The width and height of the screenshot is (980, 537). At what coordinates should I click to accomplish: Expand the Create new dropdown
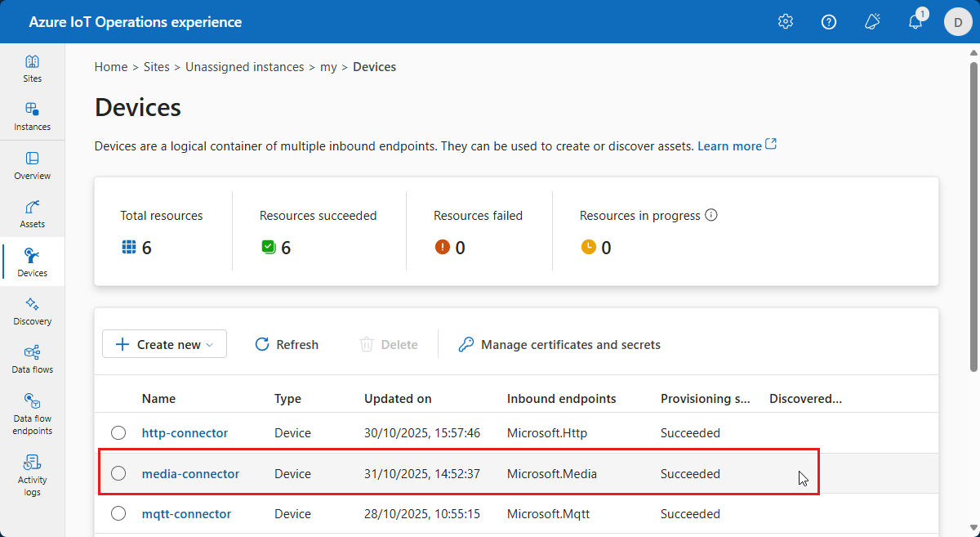pyautogui.click(x=164, y=344)
